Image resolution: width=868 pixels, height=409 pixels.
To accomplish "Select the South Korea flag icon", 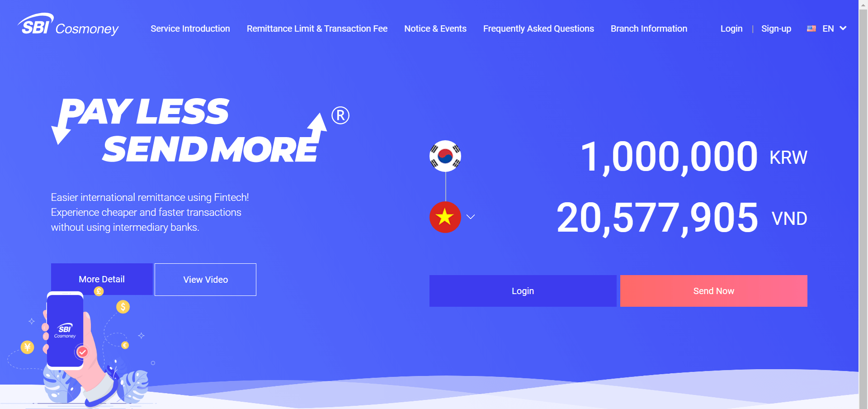I will (445, 156).
